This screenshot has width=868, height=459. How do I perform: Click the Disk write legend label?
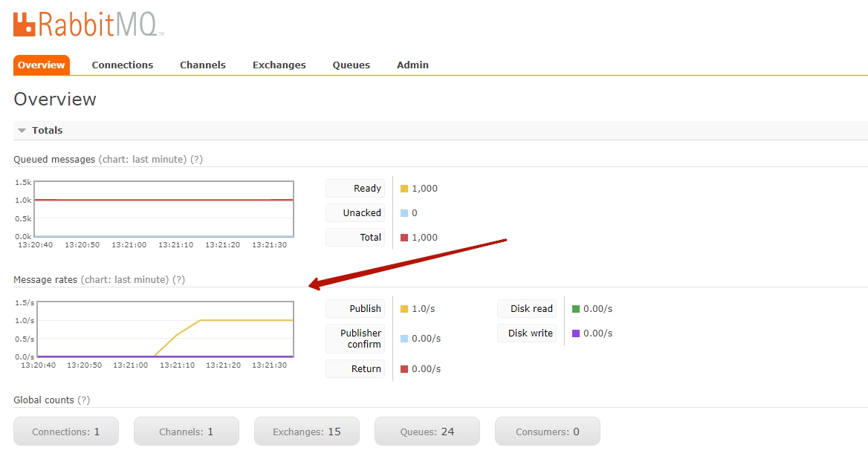tap(527, 333)
